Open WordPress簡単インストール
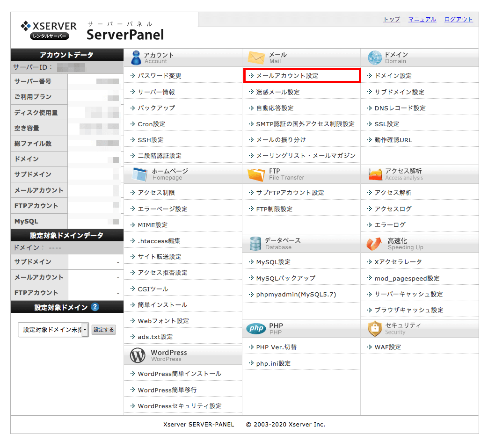Viewport: 488px width, 448px height. click(x=180, y=374)
